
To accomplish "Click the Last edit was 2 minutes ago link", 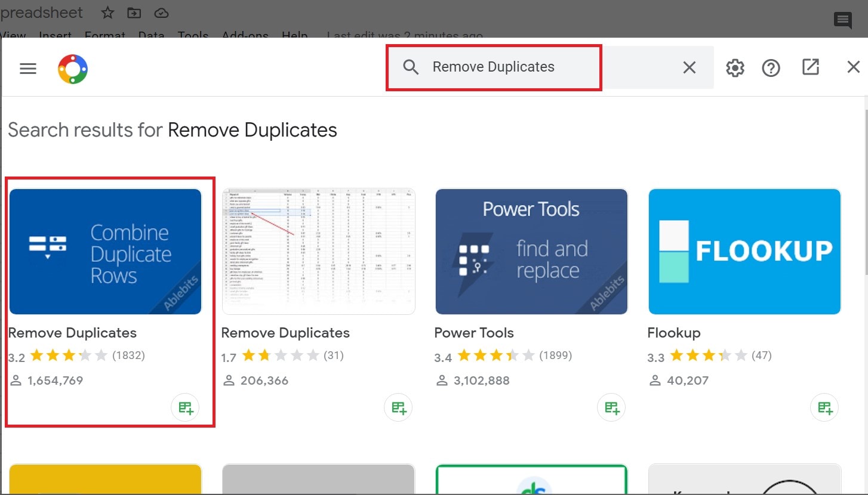I will tap(405, 35).
